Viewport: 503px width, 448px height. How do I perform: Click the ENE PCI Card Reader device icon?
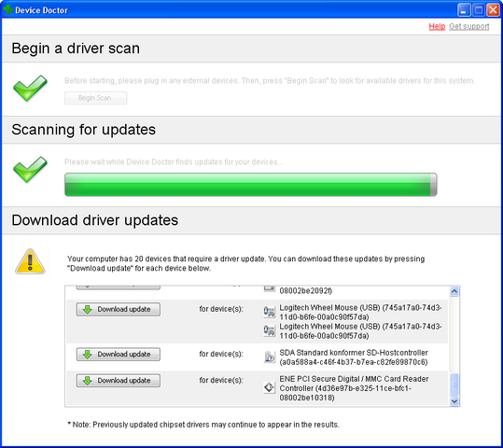click(x=269, y=387)
